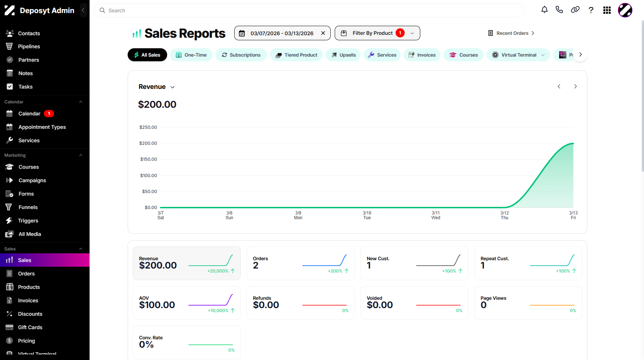Open the apps grid menu
Image resolution: width=644 pixels, height=360 pixels.
607,10
